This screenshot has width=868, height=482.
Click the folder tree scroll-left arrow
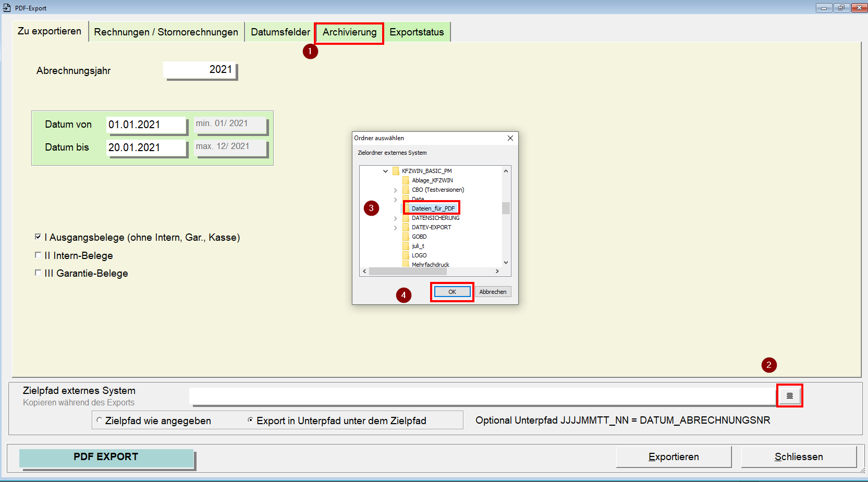364,271
